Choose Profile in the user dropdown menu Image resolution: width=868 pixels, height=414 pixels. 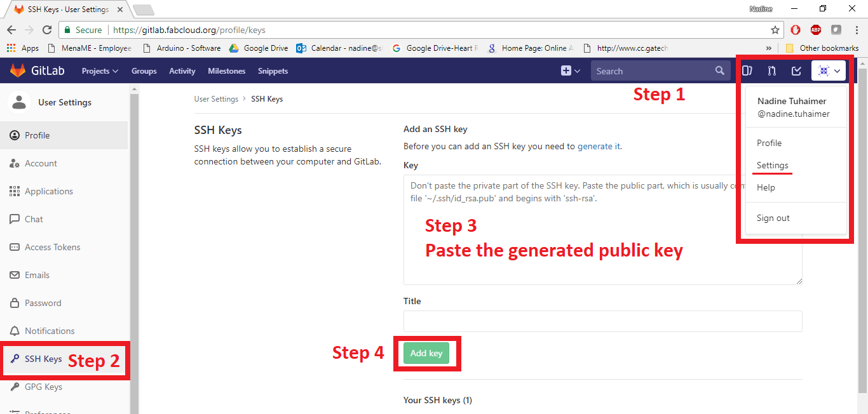click(769, 143)
